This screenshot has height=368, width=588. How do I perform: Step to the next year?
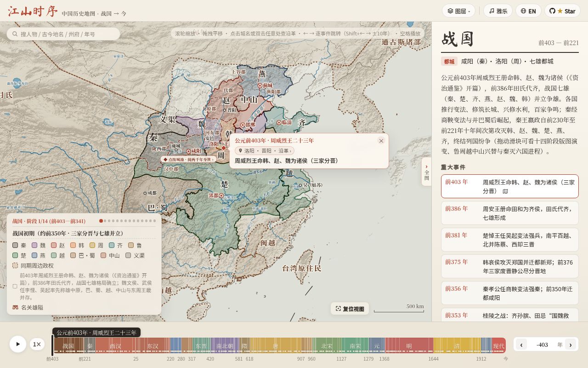click(x=571, y=345)
